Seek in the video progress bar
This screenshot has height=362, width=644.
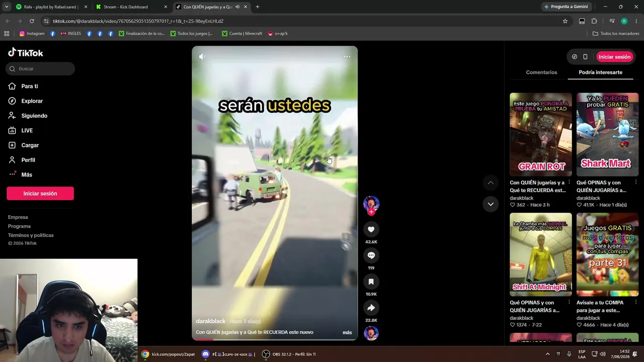click(275, 339)
